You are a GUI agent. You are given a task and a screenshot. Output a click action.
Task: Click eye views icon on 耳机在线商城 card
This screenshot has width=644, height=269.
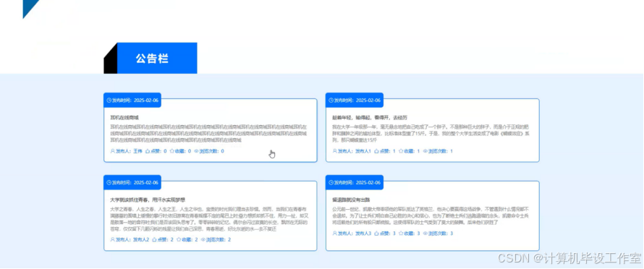click(196, 151)
